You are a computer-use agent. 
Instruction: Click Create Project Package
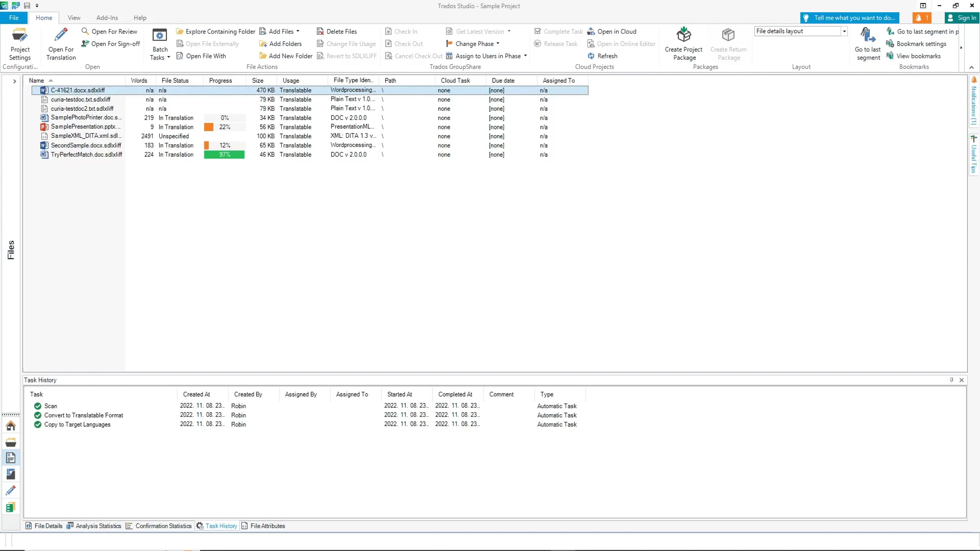pyautogui.click(x=684, y=44)
